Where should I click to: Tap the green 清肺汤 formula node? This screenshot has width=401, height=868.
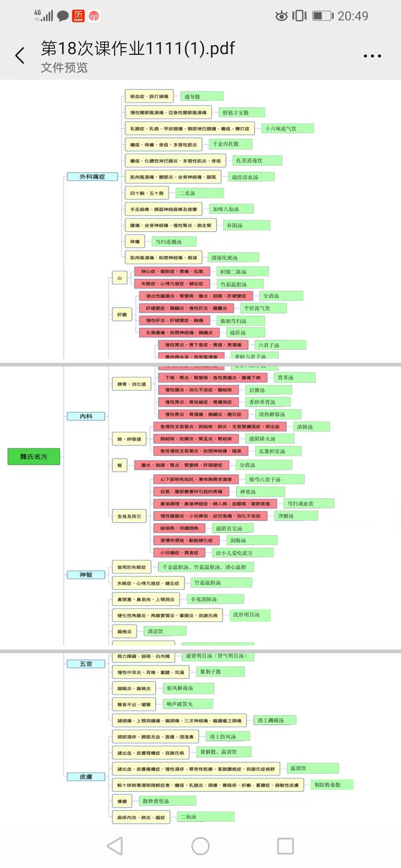(312, 427)
